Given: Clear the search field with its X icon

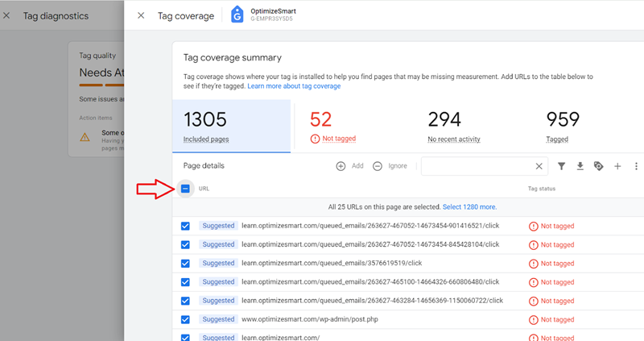Looking at the screenshot, I should tap(539, 166).
